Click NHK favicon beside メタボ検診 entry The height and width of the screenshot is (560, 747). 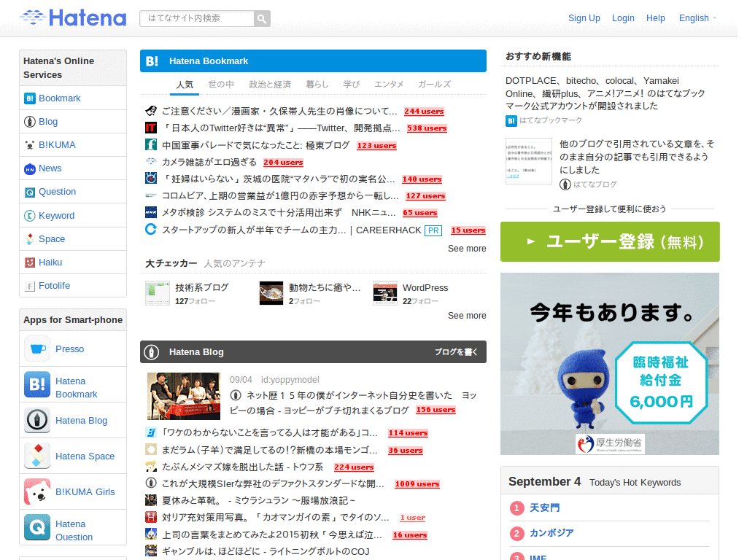pyautogui.click(x=151, y=212)
